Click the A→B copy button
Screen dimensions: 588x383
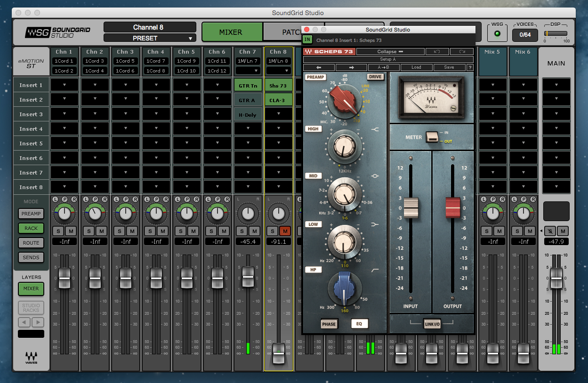pos(384,67)
